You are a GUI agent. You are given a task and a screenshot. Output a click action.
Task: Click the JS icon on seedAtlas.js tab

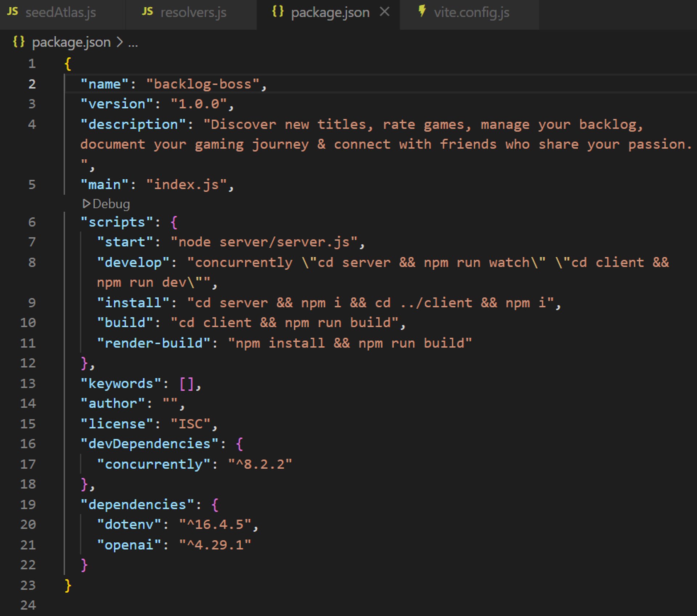coord(12,12)
